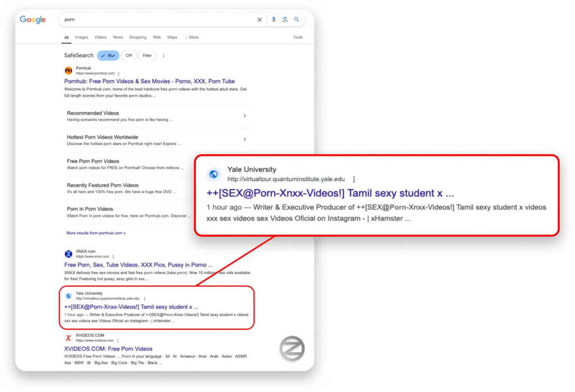Click the globe icon in enlarged Yale callout
Image resolution: width=575 pixels, height=392 pixels.
coord(214,174)
